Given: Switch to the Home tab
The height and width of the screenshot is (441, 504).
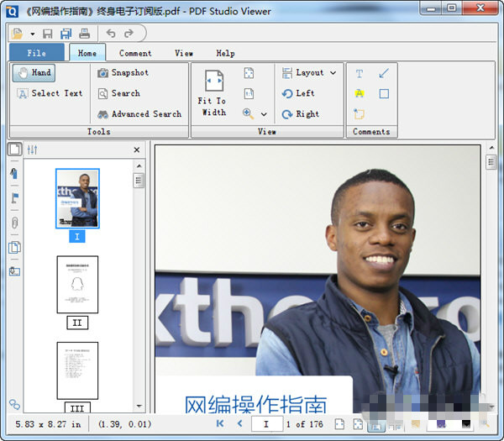Looking at the screenshot, I should pyautogui.click(x=87, y=53).
